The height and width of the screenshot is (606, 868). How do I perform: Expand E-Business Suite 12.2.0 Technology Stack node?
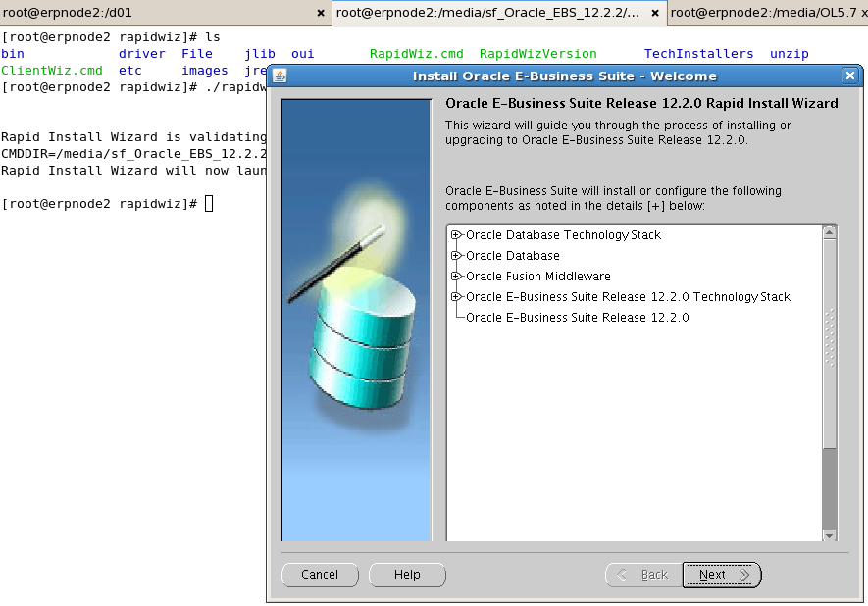[456, 297]
